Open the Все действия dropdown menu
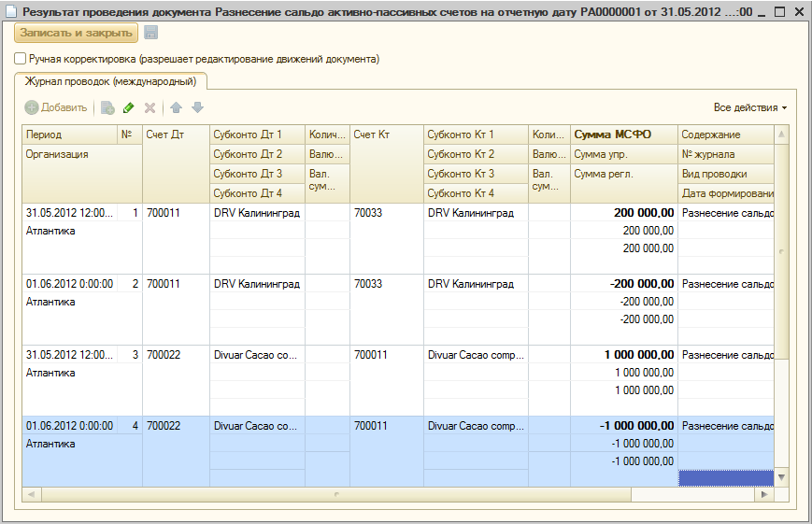812x524 pixels. pos(749,107)
